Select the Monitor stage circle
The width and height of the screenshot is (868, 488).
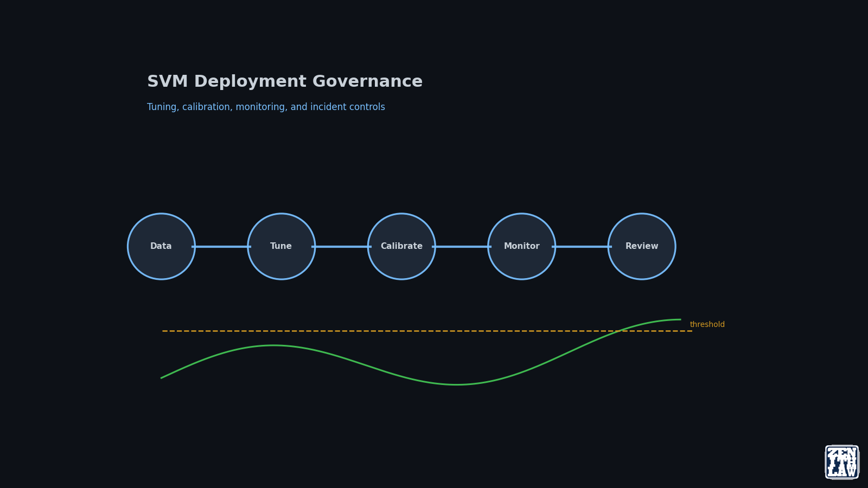click(x=522, y=246)
